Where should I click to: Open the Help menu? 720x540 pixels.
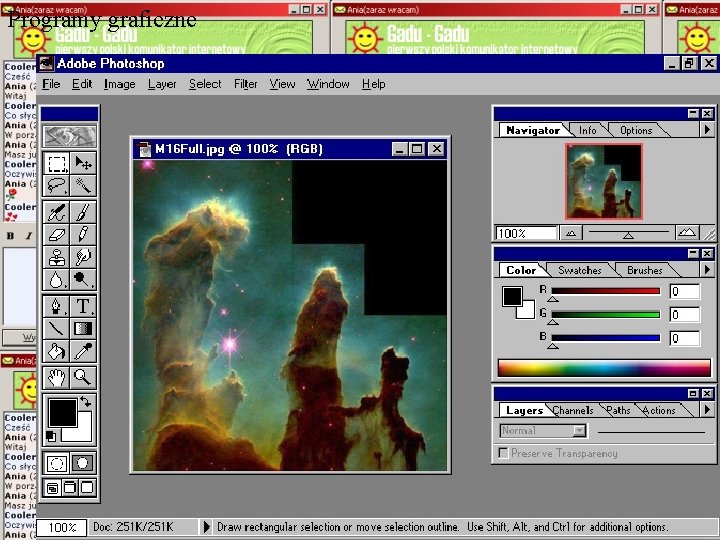(x=374, y=84)
